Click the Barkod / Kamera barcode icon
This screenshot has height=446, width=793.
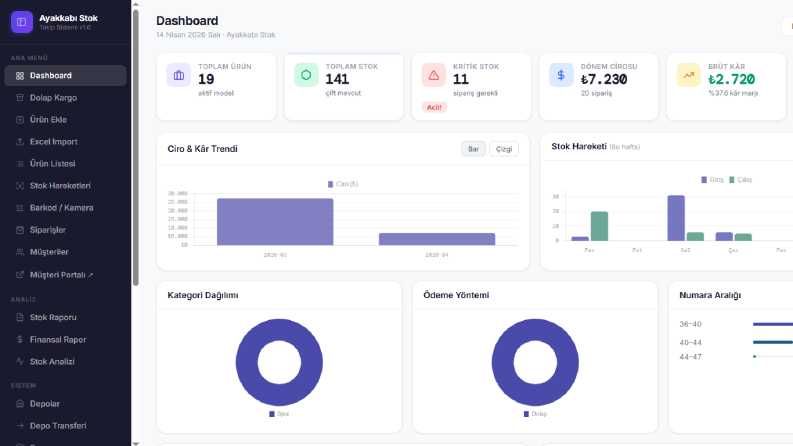coord(20,208)
